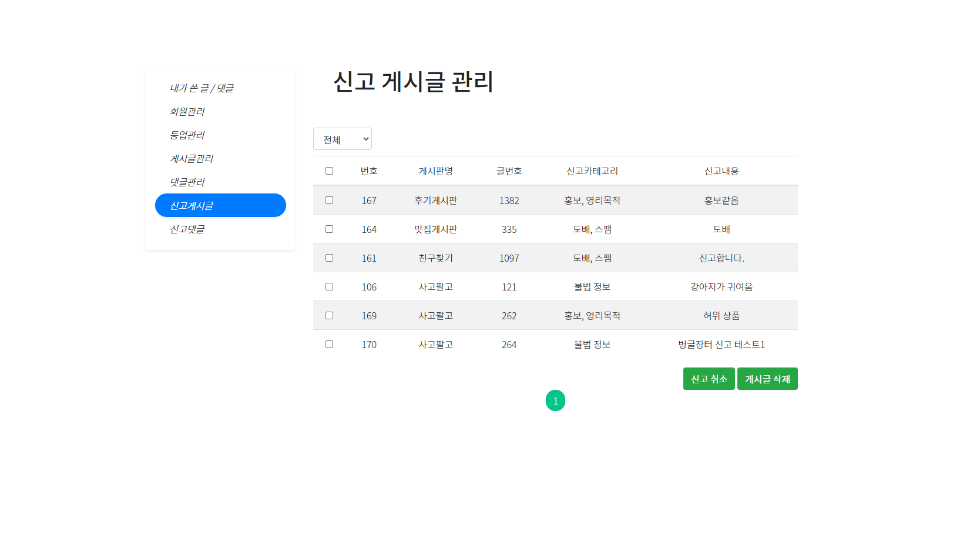Select 게시글관리 from the sidebar
This screenshot has height=558, width=980.
(x=191, y=158)
